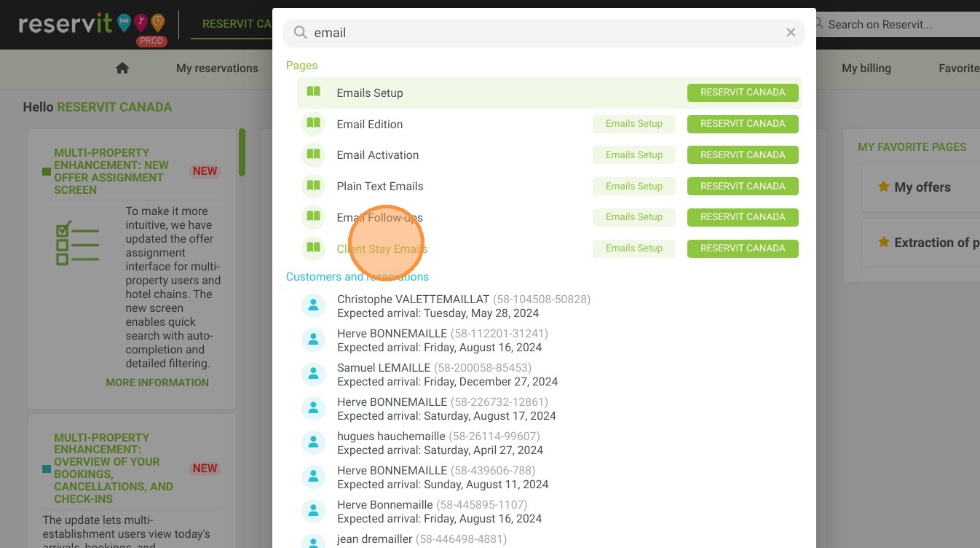
Task: Click Emails Setup tag on Email Follow-ups row
Action: pos(633,217)
